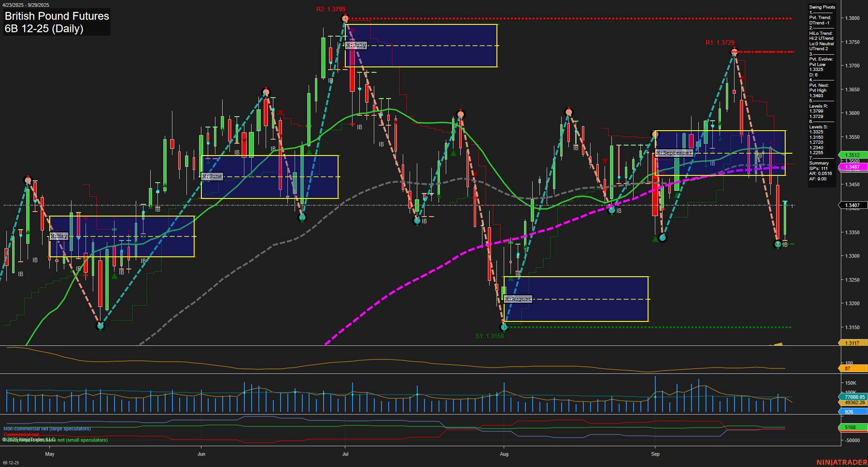Select the M:August monthly range label
The height and width of the screenshot is (467, 868).
coord(518,299)
